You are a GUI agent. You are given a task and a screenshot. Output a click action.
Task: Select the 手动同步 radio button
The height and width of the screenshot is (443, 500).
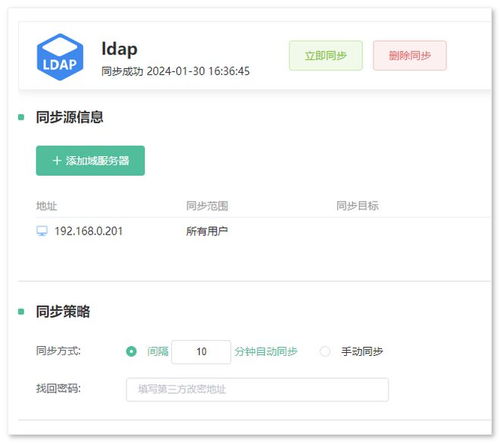(325, 351)
